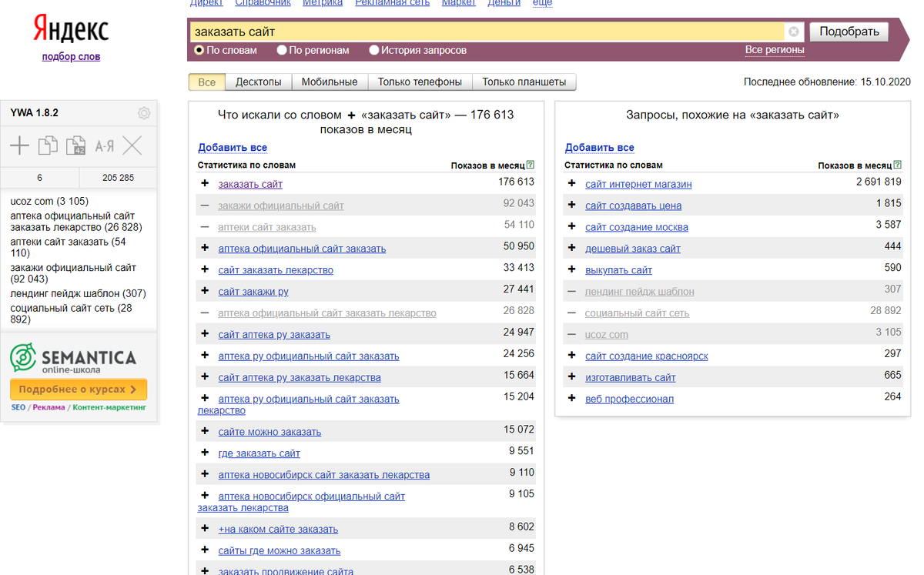924x575 pixels.
Task: Click YWA total frequency '205 285'
Action: tap(118, 178)
